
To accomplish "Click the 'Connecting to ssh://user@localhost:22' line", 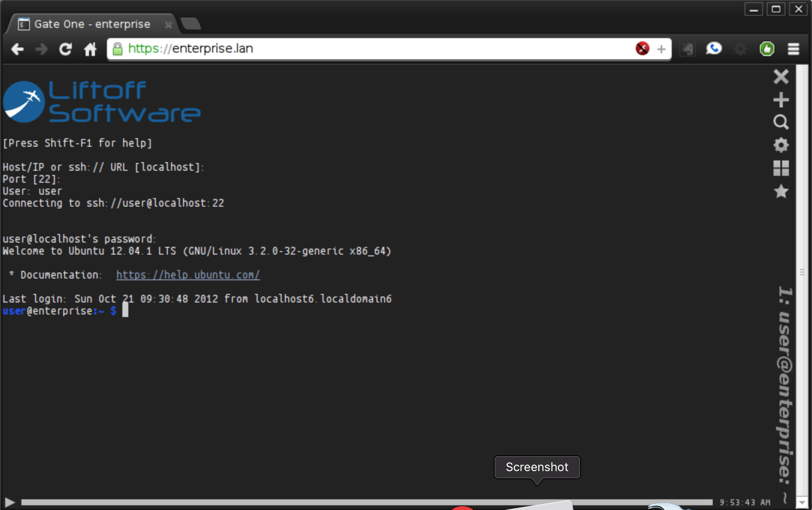I will (113, 203).
